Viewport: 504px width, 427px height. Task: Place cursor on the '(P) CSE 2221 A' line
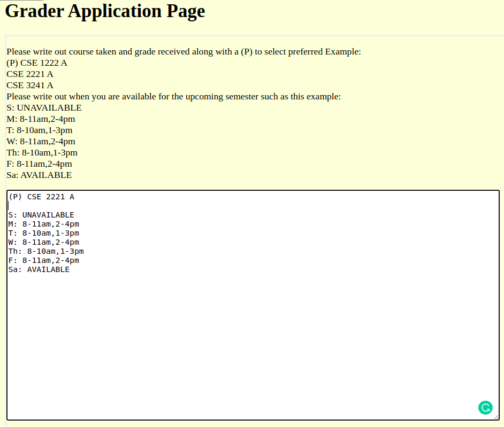41,197
